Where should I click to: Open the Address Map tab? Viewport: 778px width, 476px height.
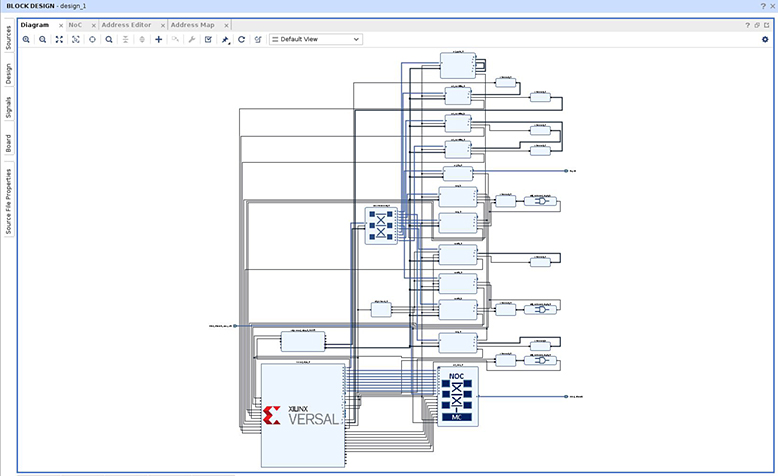[193, 25]
